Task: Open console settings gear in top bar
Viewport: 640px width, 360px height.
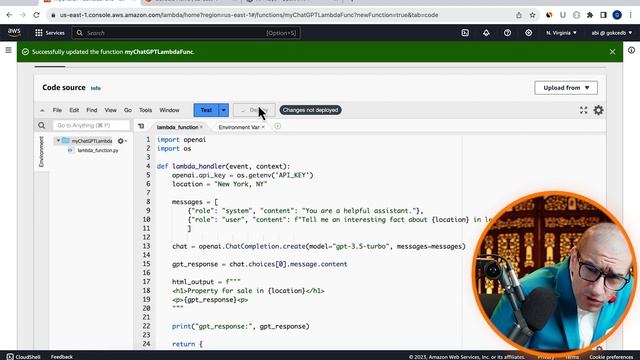Action: click(x=529, y=33)
